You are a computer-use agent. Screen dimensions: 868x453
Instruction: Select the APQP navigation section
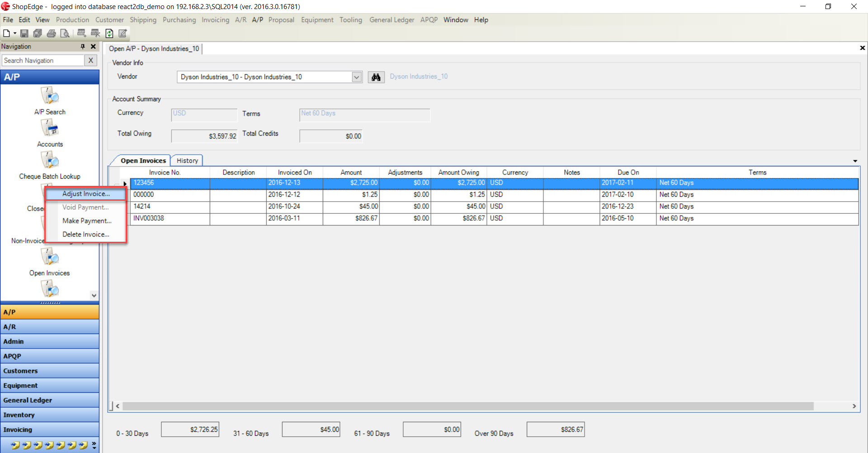coord(50,356)
